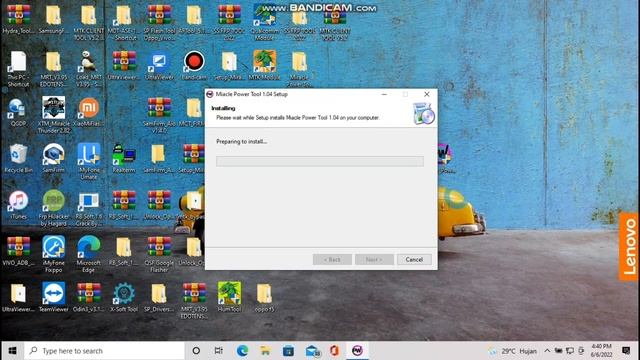Open the UltraViewer folder in bottom row
Screen dimensions: 640x360
coord(18,297)
